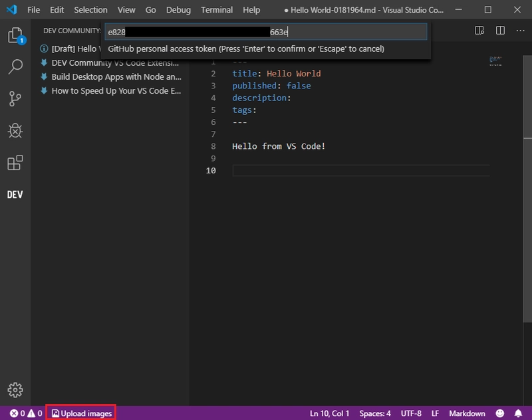Click the DEV icon beside Build Desktop Apps article

(x=44, y=76)
